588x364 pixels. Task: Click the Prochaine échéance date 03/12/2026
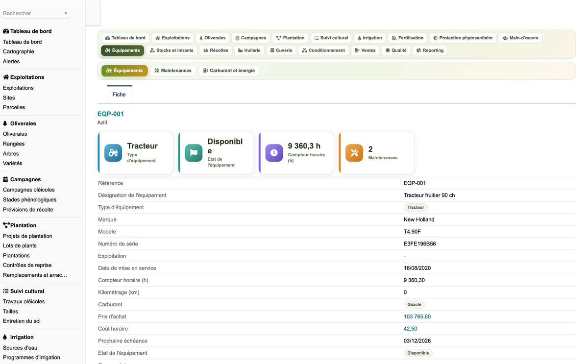(417, 340)
